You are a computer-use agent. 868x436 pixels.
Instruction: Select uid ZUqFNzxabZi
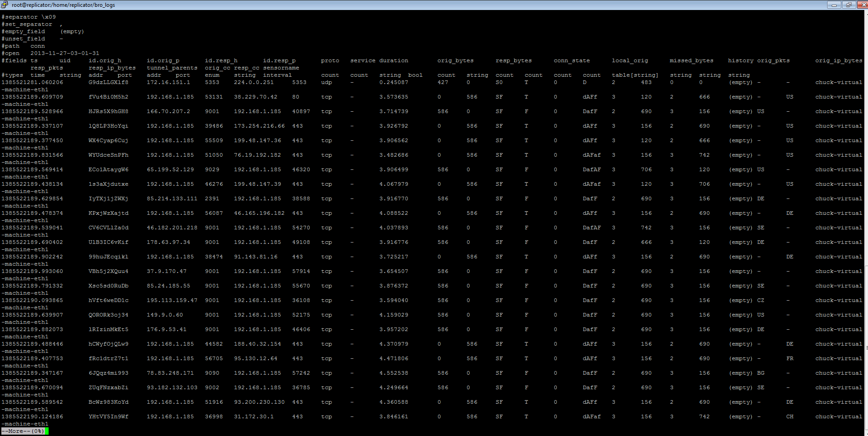(x=109, y=388)
